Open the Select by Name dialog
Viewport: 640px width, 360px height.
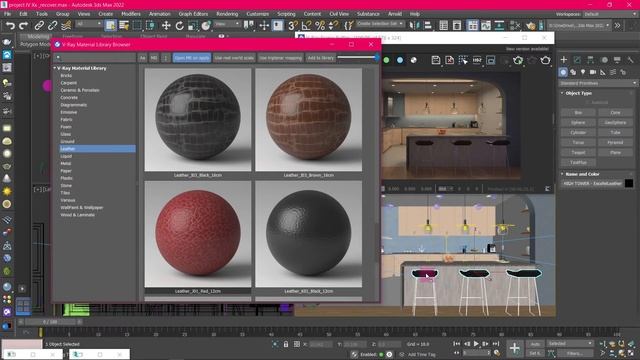click(x=124, y=26)
